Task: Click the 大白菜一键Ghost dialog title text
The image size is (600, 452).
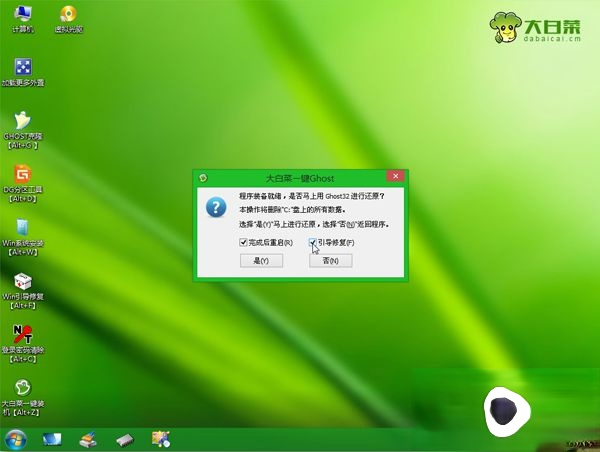Action: 300,178
